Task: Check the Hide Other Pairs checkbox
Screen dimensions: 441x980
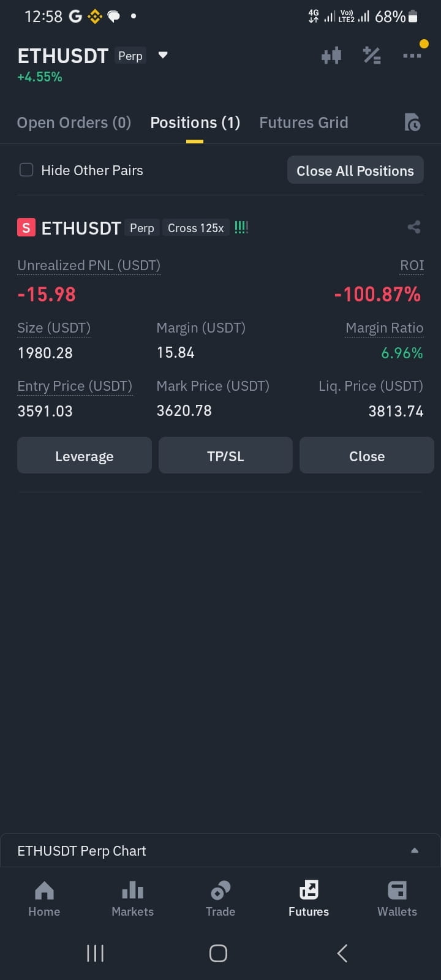Action: point(26,170)
